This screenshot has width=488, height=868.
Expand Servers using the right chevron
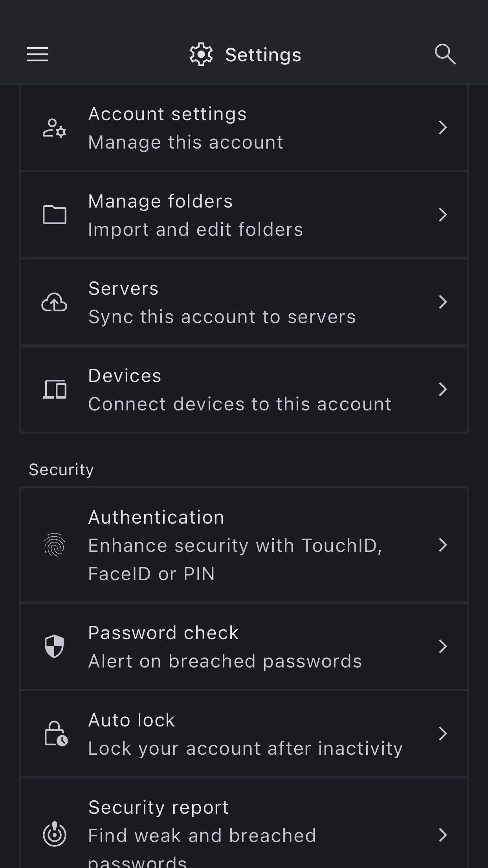pyautogui.click(x=442, y=302)
